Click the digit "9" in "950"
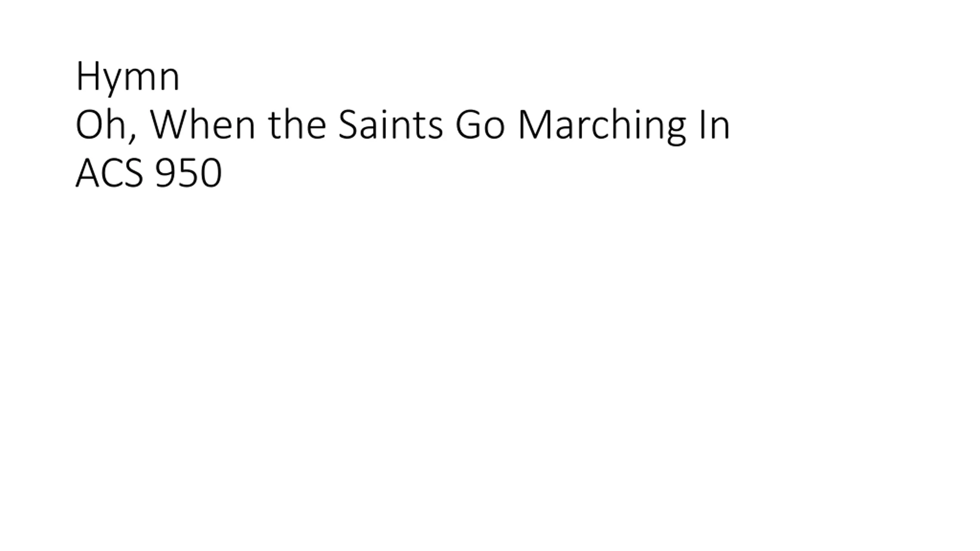 [165, 173]
